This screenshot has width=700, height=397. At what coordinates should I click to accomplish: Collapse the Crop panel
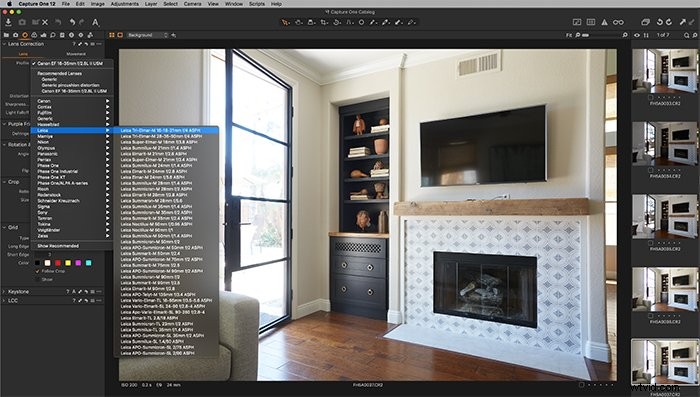click(4, 182)
